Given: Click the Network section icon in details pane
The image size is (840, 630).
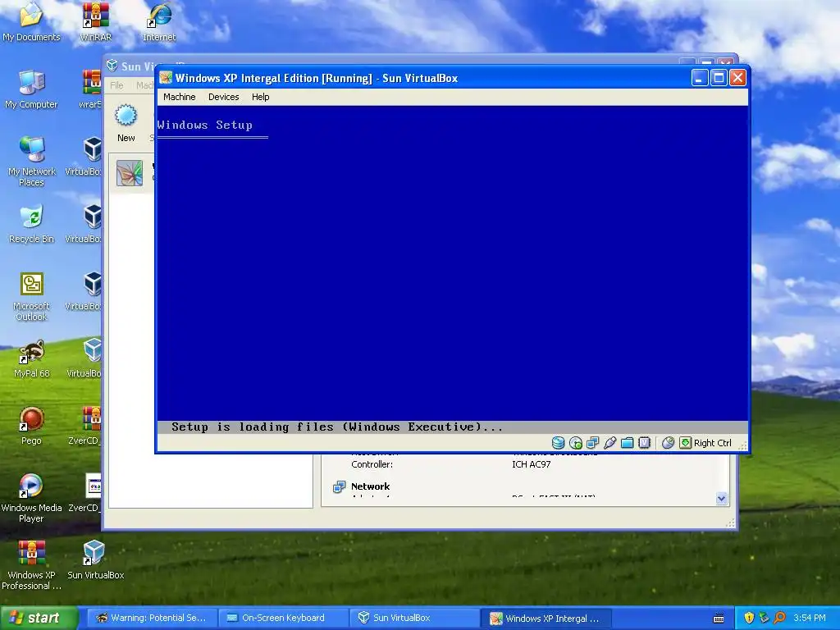Looking at the screenshot, I should click(x=339, y=487).
